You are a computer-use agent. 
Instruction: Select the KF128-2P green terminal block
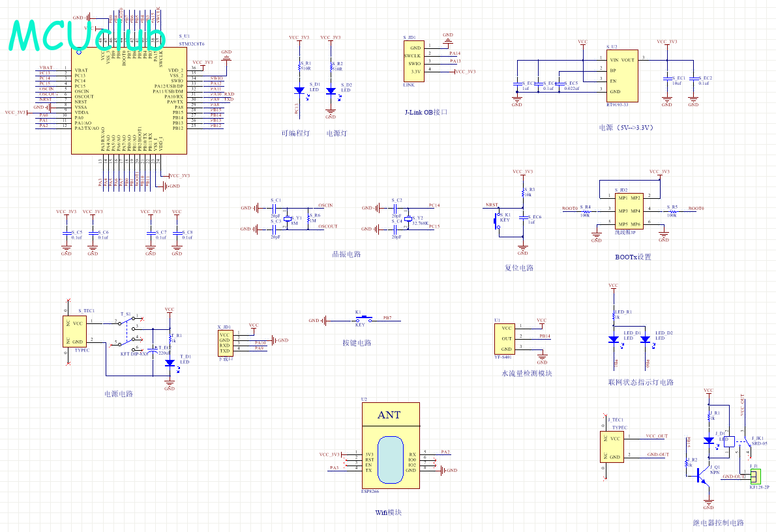(755, 477)
